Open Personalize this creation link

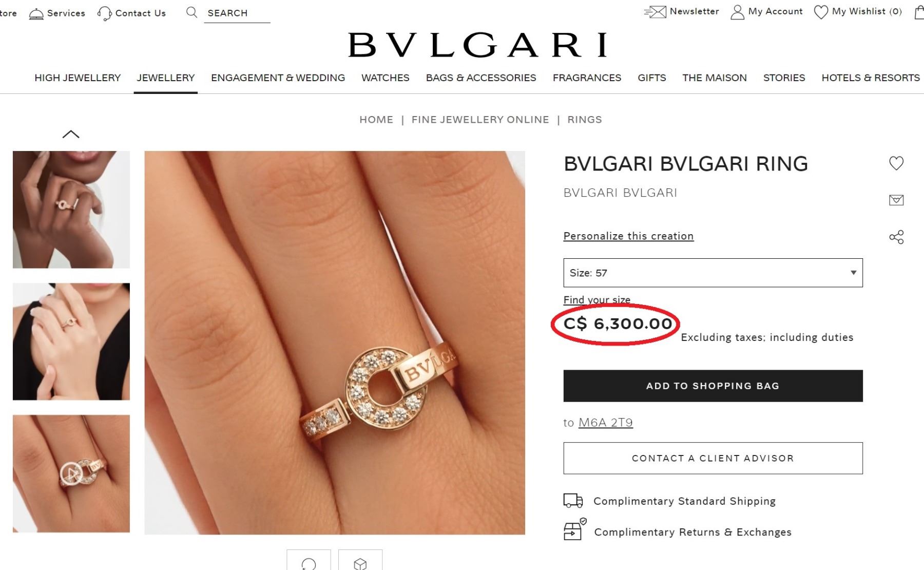coord(628,236)
